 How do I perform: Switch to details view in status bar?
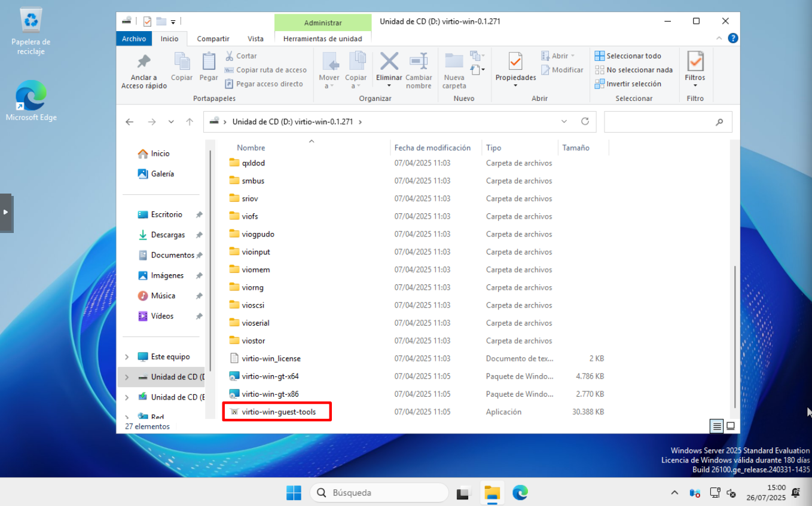pos(716,426)
